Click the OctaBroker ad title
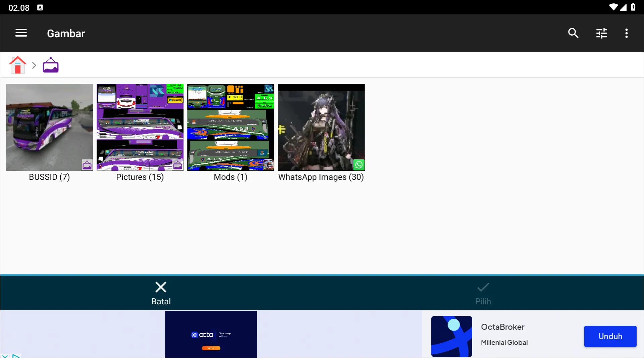644x358 pixels. tap(502, 327)
